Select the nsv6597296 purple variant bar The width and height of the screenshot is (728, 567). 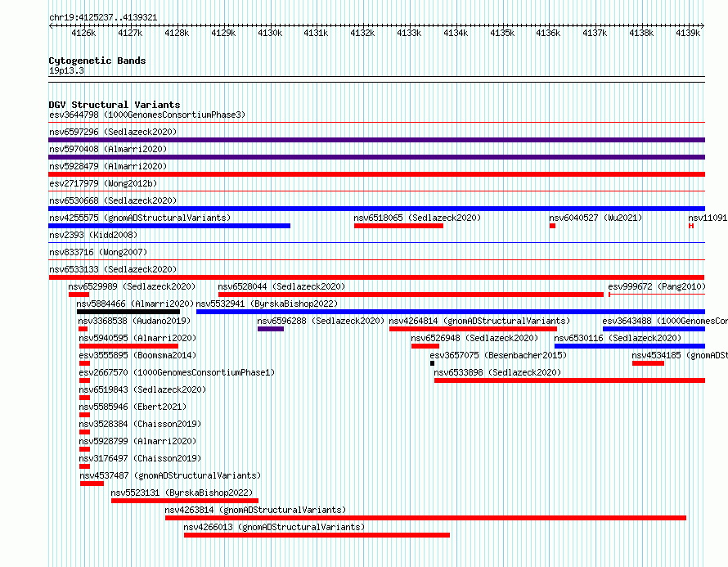pos(376,140)
